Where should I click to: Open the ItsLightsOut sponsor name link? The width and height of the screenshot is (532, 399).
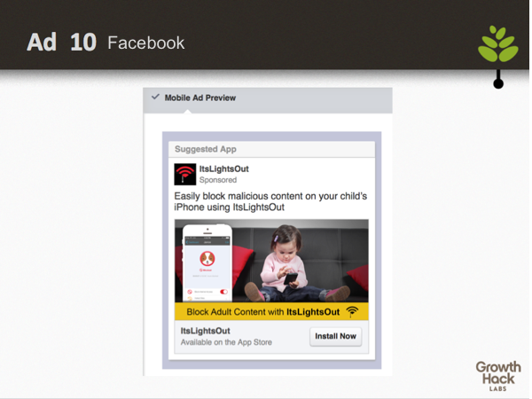pyautogui.click(x=224, y=168)
